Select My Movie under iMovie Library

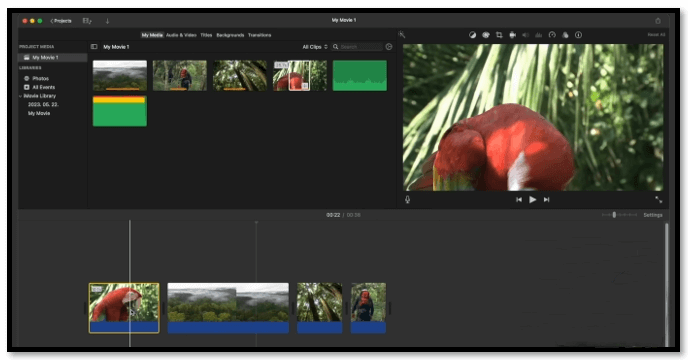click(x=39, y=113)
